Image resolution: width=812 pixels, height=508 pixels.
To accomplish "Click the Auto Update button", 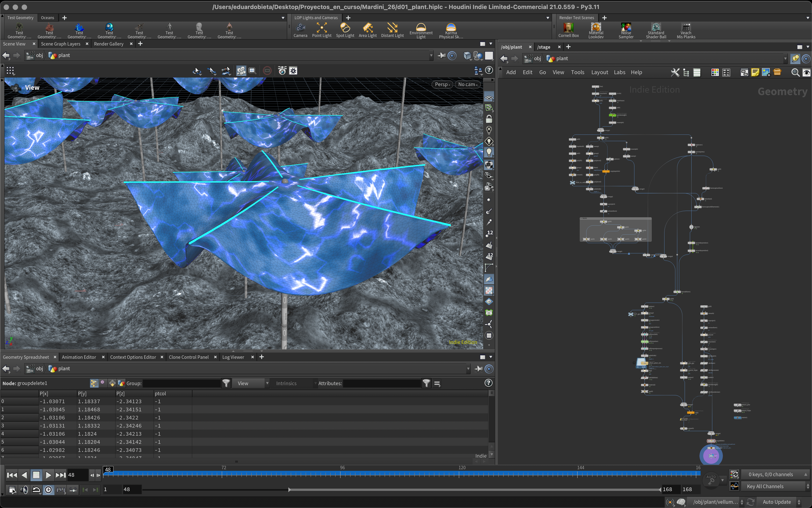I will 777,502.
